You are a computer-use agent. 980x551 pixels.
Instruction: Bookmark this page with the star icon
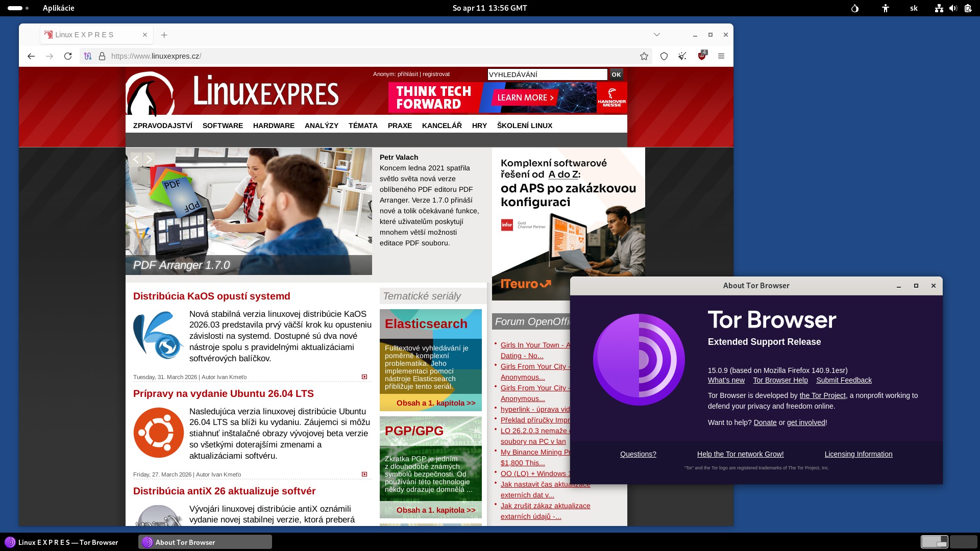click(x=644, y=56)
